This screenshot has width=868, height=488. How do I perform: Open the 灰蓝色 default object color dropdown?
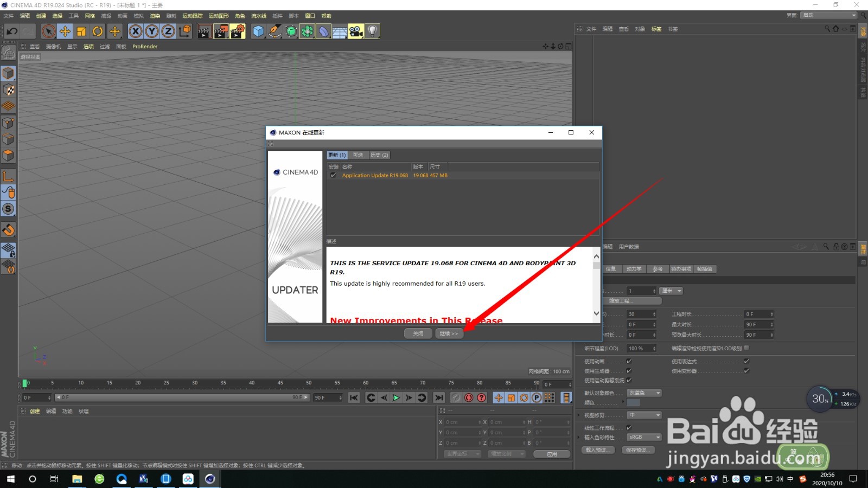click(644, 393)
